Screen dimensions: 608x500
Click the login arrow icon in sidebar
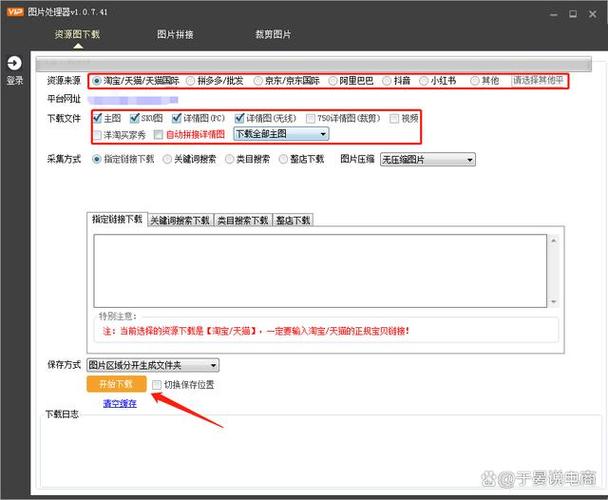coord(14,63)
